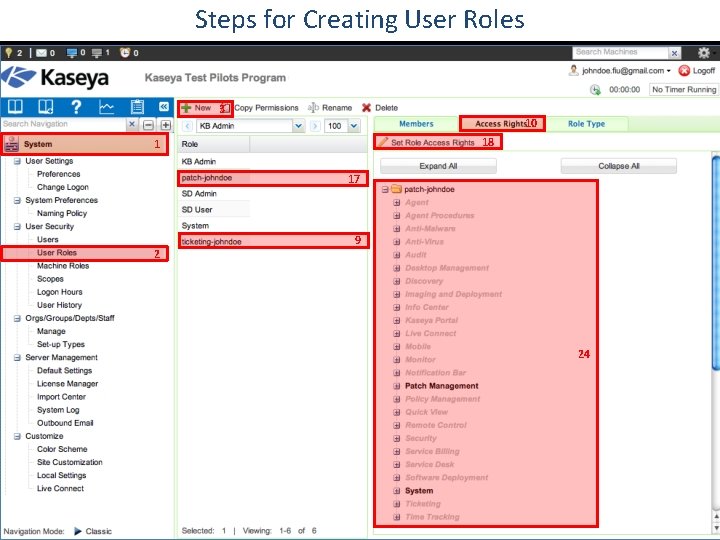Collapse all navigation with minus icon
Screen dimensions: 720x540
(x=148, y=125)
